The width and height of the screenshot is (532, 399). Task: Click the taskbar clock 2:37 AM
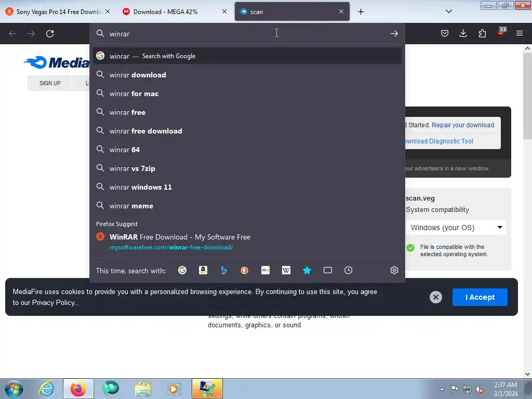tap(506, 389)
